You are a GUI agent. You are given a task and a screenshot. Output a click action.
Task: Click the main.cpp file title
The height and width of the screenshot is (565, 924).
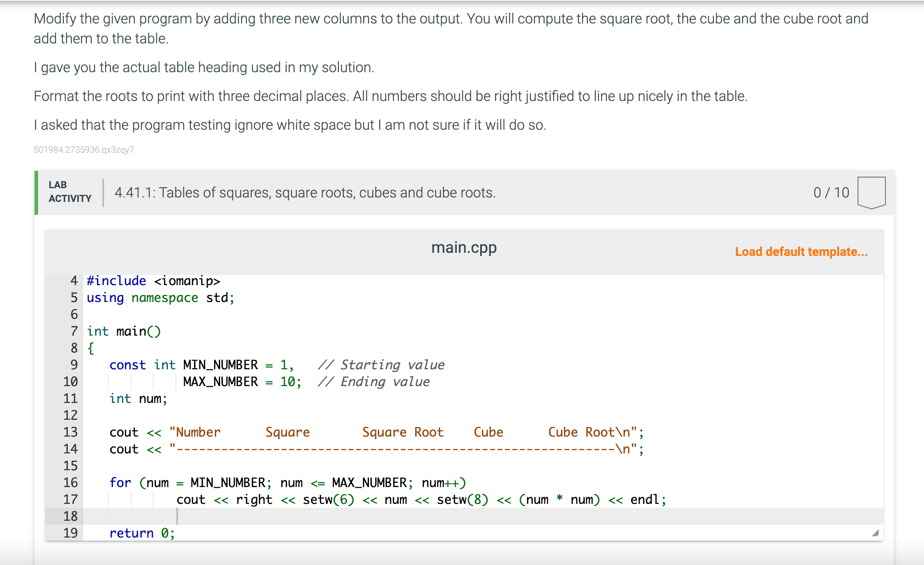click(x=463, y=248)
